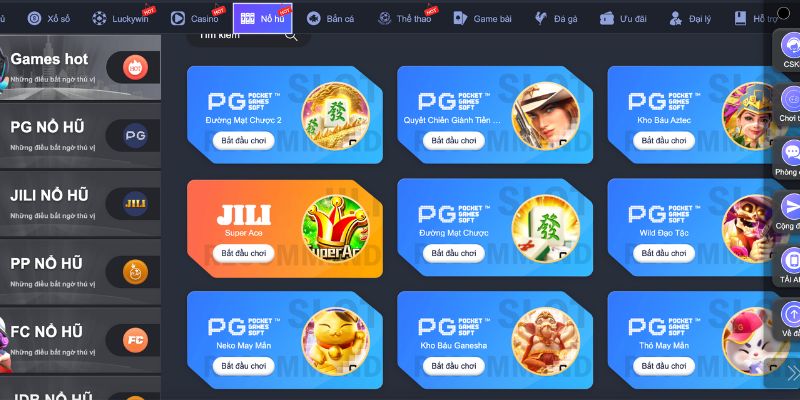Click the scroll-to-top arrow icon
The image size is (800, 400).
click(x=790, y=313)
